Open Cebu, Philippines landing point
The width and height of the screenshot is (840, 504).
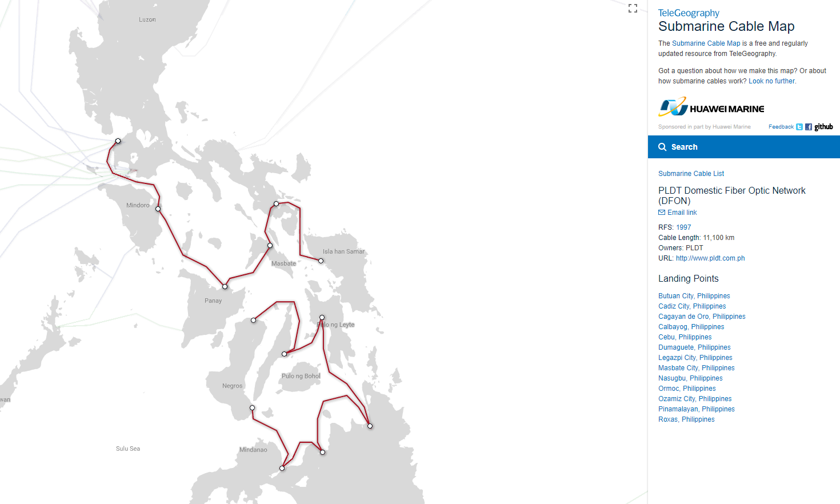[x=685, y=337]
